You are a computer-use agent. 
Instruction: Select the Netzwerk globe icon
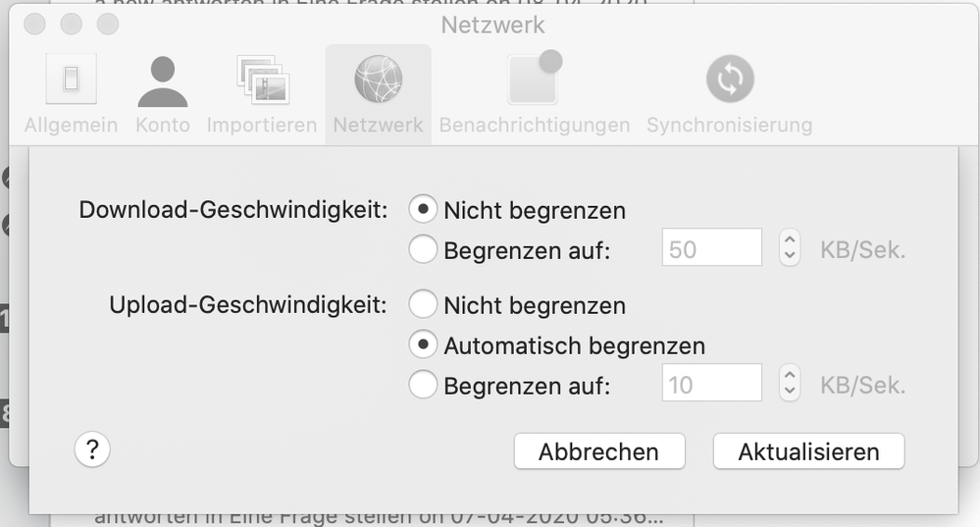378,80
